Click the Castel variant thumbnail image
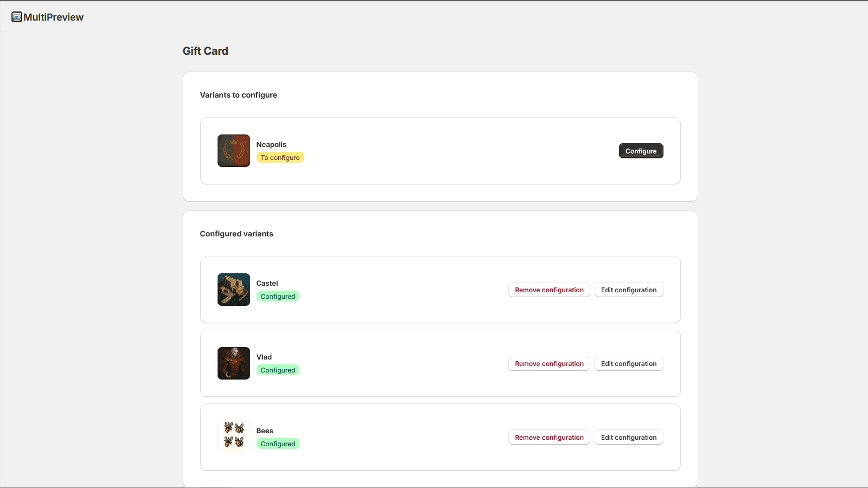868x488 pixels. pos(233,290)
